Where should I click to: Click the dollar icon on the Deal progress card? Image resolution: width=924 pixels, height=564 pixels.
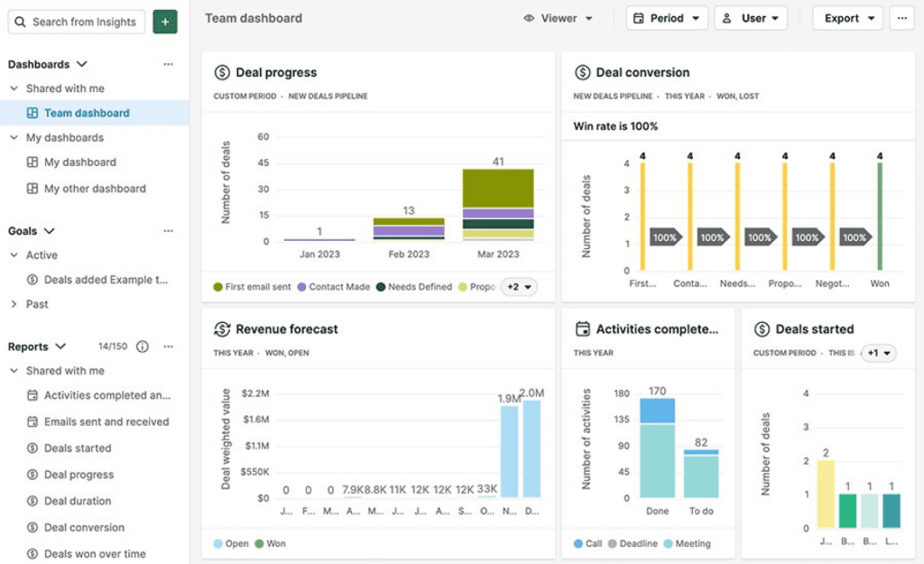[x=220, y=72]
